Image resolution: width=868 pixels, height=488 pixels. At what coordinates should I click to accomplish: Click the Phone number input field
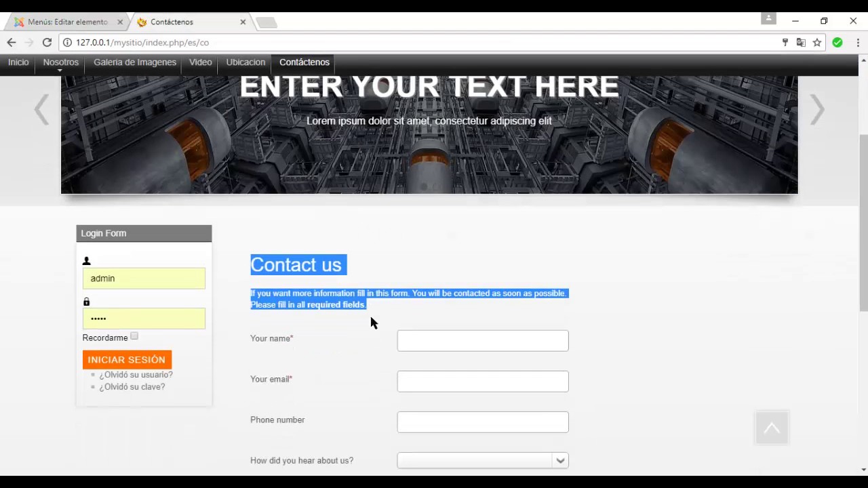click(483, 422)
